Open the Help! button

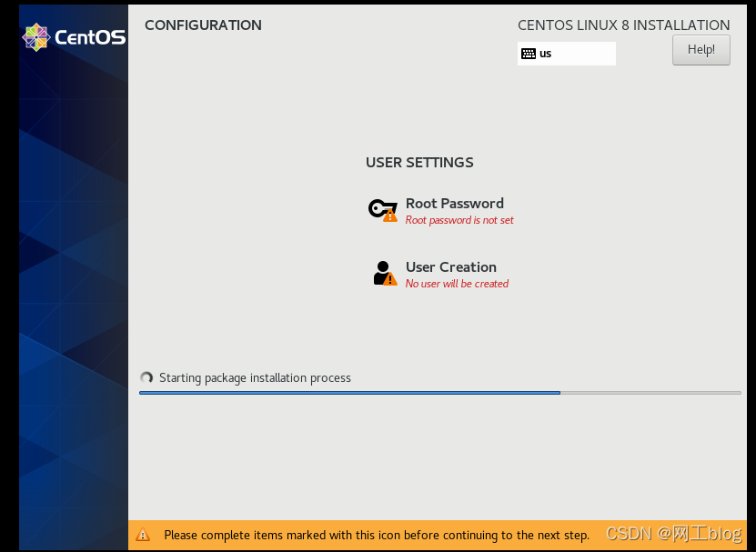(x=701, y=50)
